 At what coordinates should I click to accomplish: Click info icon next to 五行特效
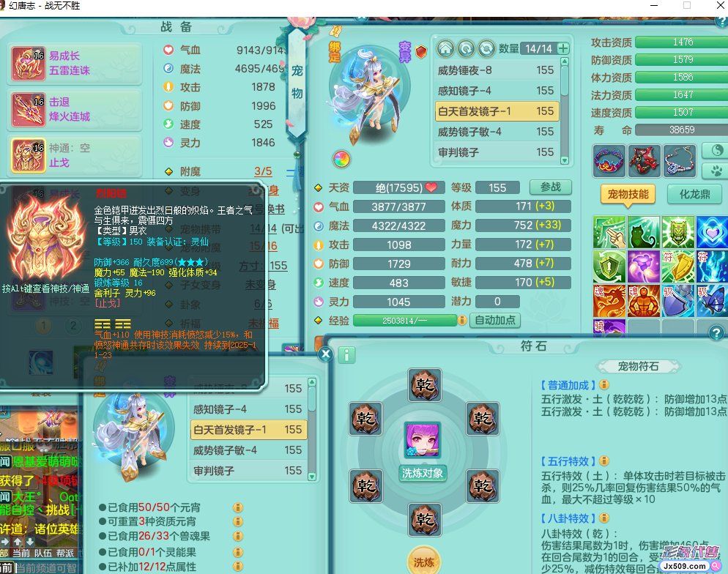604,461
